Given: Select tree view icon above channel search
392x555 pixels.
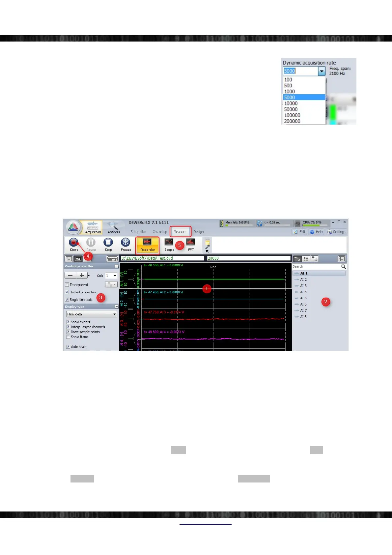Looking at the screenshot, I should tap(297, 259).
